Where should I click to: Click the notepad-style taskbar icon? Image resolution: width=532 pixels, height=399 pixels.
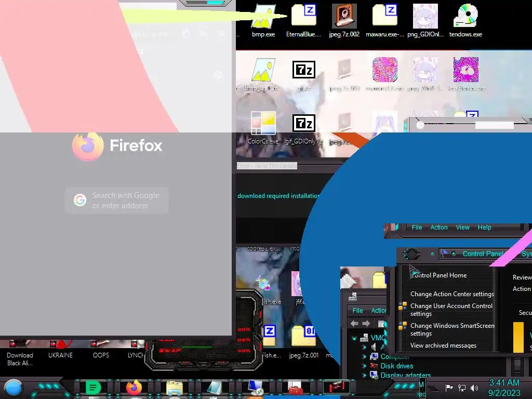[x=215, y=388]
